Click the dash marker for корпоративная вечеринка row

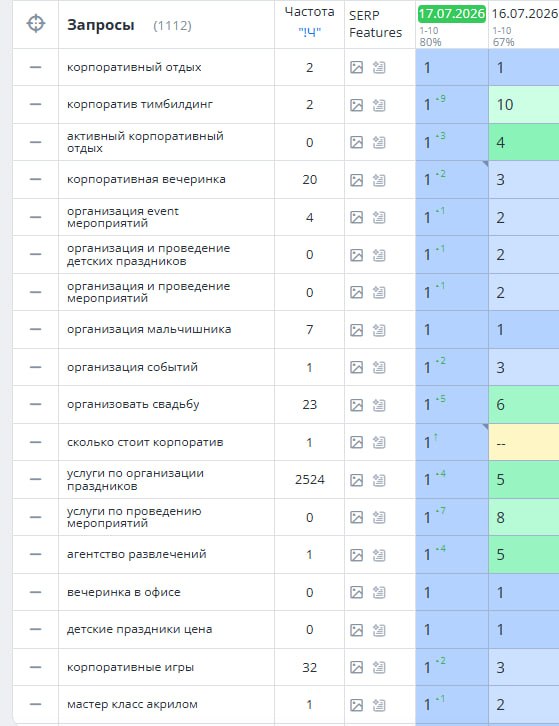(36, 179)
